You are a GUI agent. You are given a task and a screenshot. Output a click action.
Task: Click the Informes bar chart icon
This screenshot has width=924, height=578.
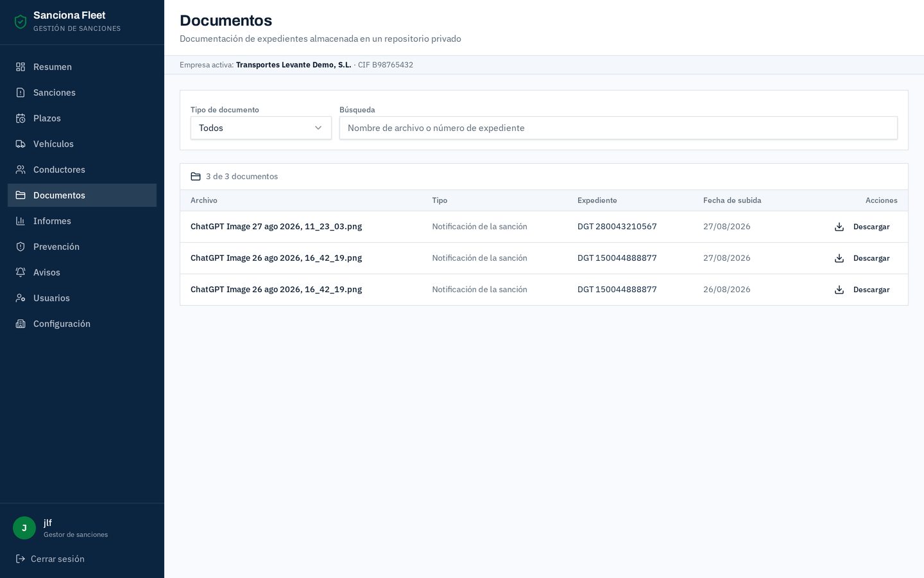21,221
